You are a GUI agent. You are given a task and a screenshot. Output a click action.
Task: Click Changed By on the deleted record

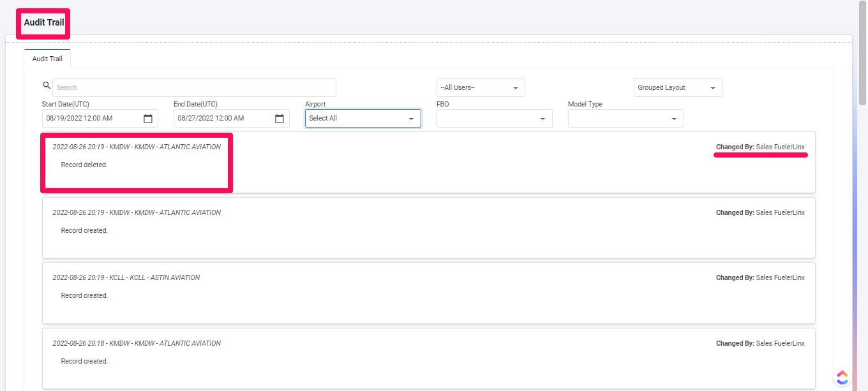(x=760, y=147)
